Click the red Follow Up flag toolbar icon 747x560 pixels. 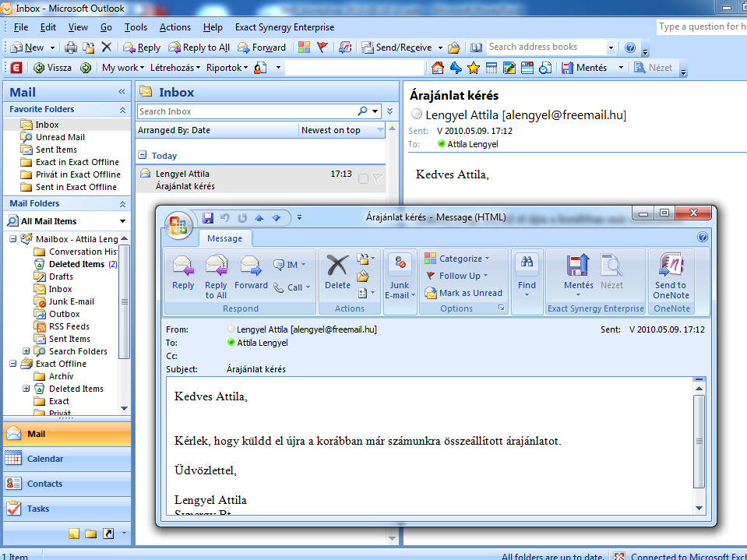322,48
